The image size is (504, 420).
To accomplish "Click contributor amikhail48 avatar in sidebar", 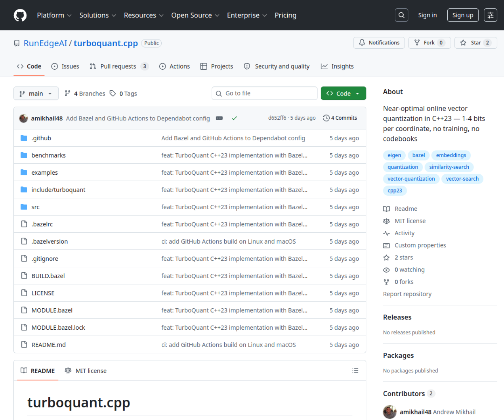I will pos(390,412).
